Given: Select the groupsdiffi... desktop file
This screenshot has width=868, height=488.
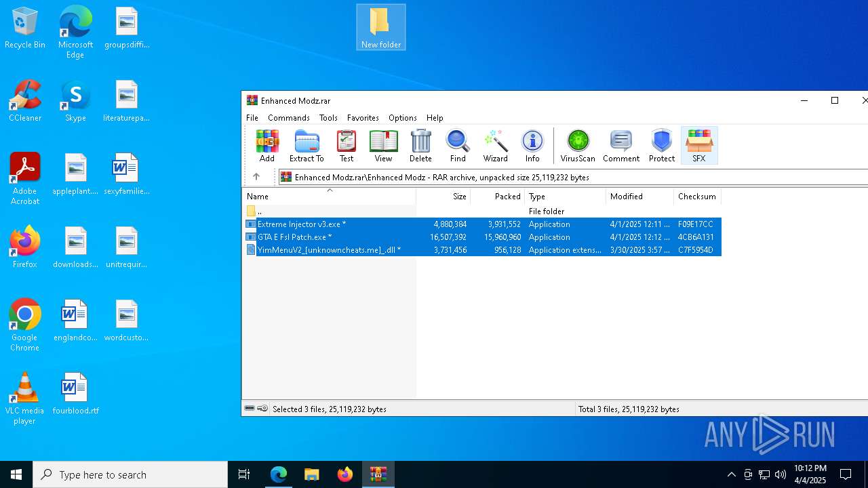Looking at the screenshot, I should pyautogui.click(x=127, y=28).
